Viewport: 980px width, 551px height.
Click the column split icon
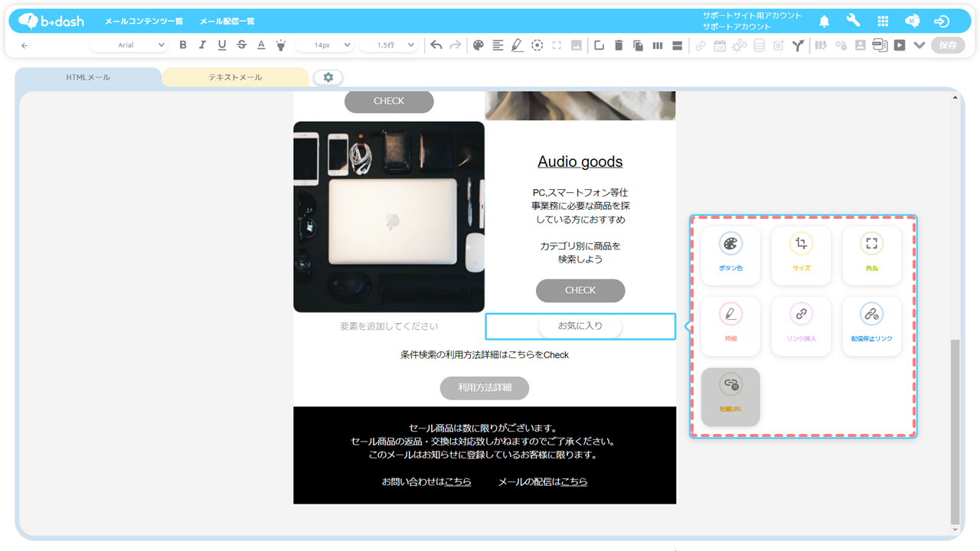658,45
